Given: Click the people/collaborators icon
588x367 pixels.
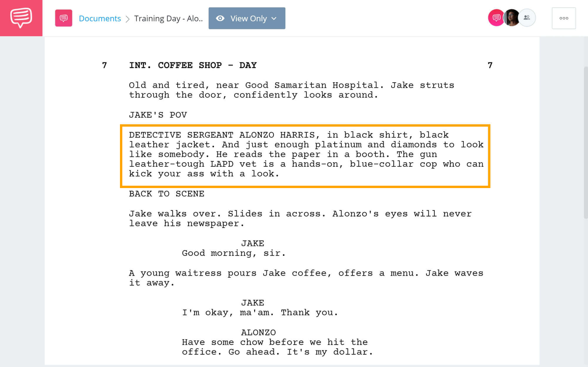Looking at the screenshot, I should point(527,18).
